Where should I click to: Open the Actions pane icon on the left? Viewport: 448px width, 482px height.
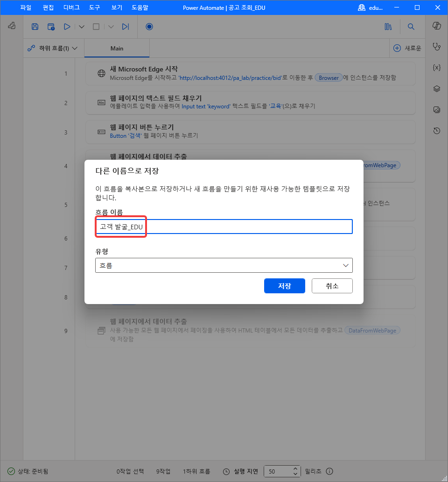[x=12, y=26]
